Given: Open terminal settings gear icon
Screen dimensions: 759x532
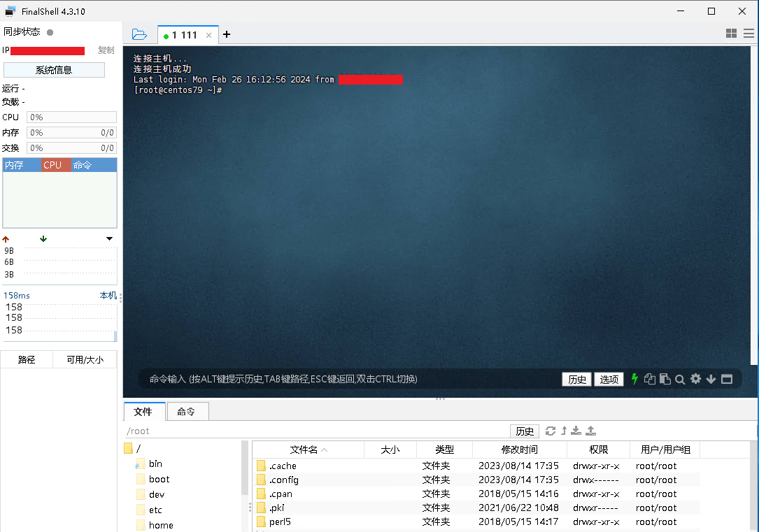Looking at the screenshot, I should point(695,379).
